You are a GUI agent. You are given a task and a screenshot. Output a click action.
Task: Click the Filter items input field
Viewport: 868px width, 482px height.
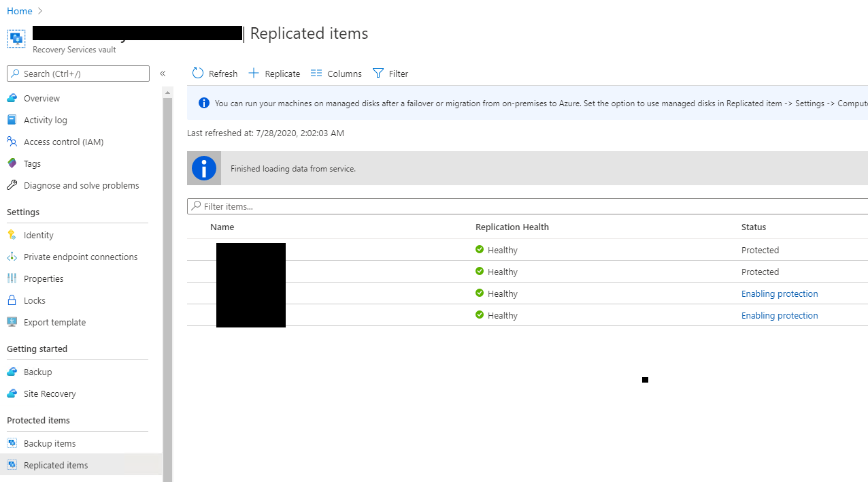pos(527,206)
